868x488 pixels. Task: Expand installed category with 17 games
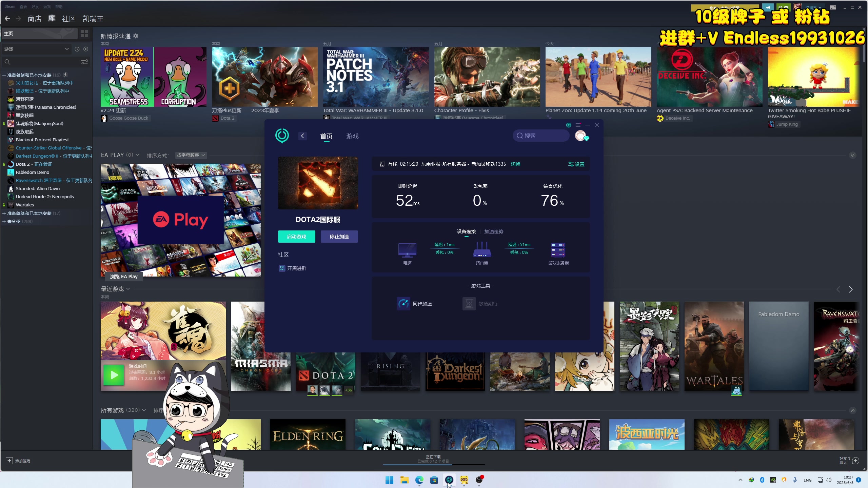point(4,213)
